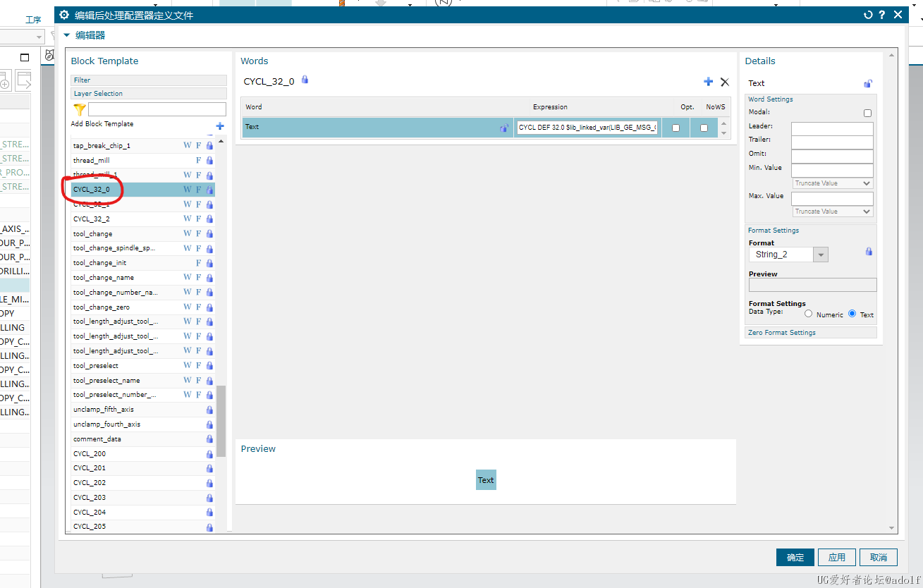This screenshot has width=923, height=588.
Task: Click the lock icon next to CYCL_32_0 heading
Action: (x=305, y=80)
